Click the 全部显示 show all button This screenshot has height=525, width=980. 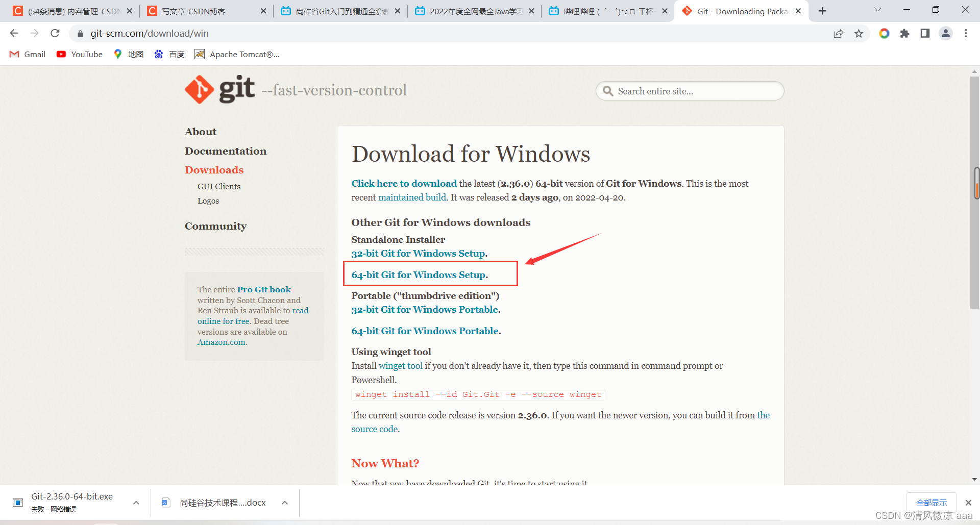(932, 503)
